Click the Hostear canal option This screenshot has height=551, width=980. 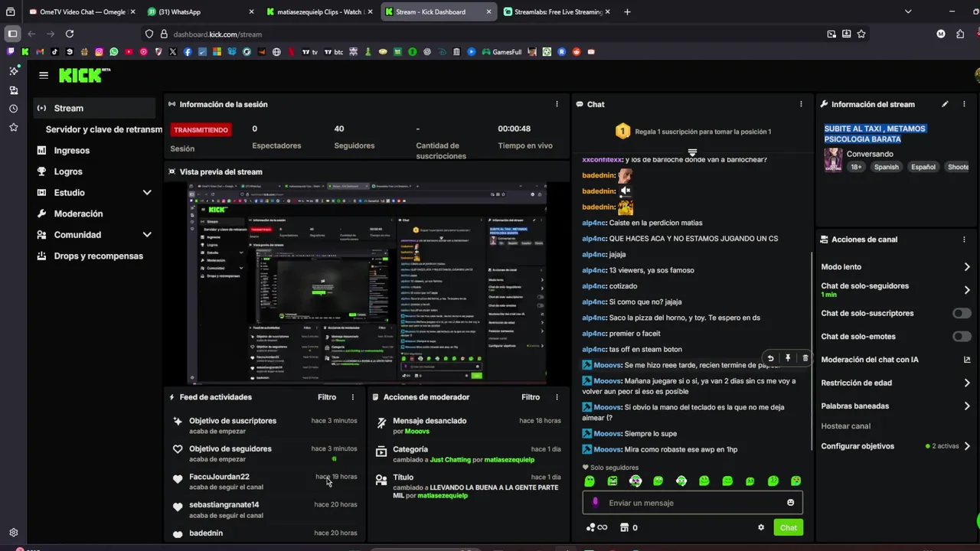[x=845, y=426]
